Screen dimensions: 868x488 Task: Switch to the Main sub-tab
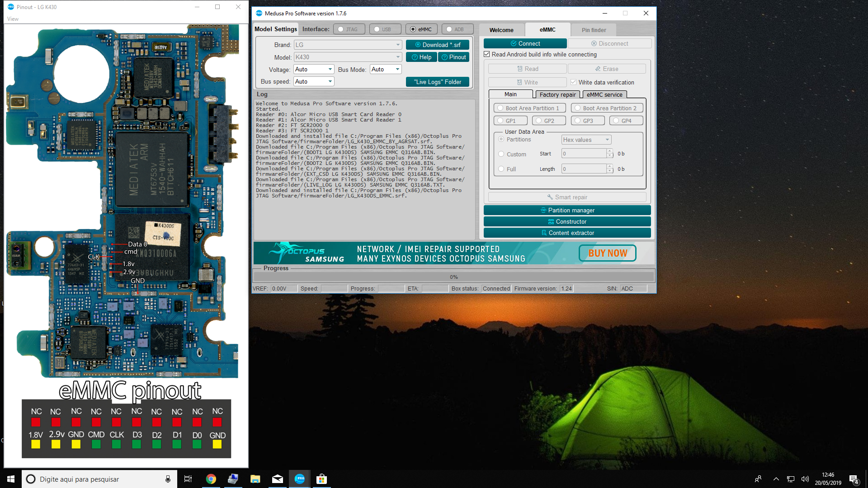coord(510,94)
